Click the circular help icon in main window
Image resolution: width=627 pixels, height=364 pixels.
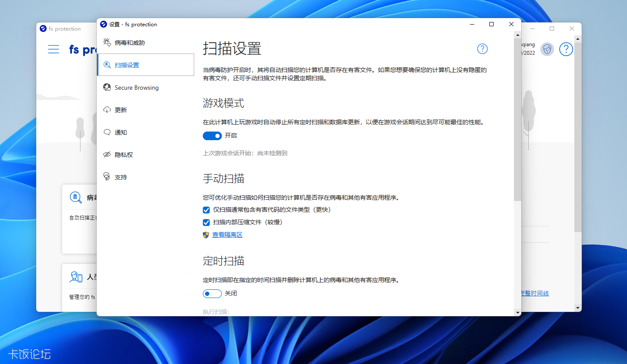tap(566, 49)
